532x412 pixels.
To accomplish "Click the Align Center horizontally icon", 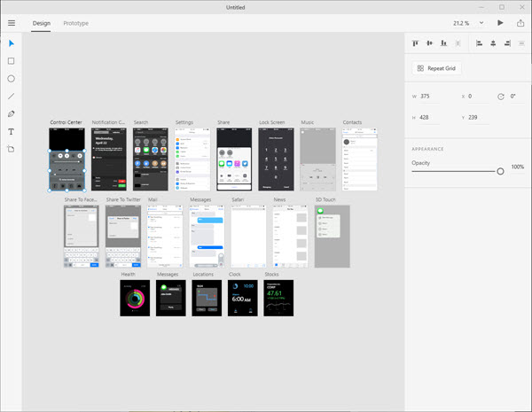I will point(493,43).
